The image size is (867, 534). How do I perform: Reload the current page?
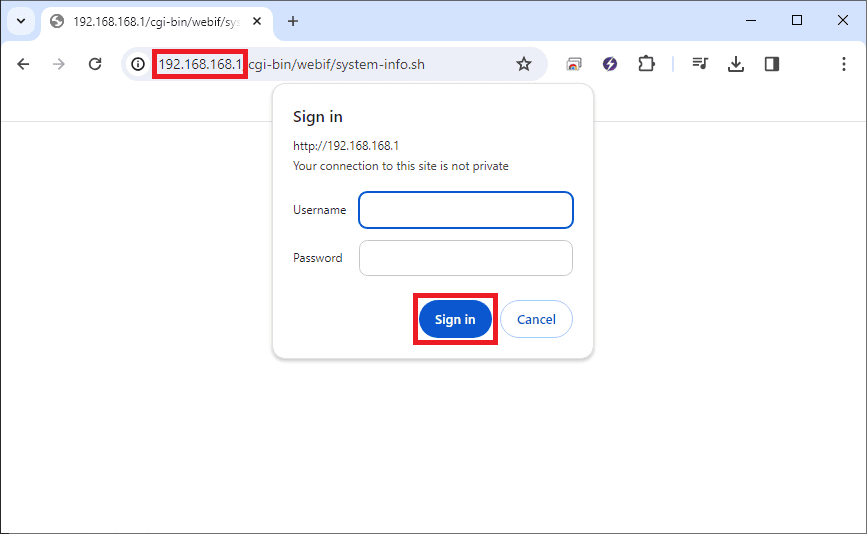click(x=95, y=64)
